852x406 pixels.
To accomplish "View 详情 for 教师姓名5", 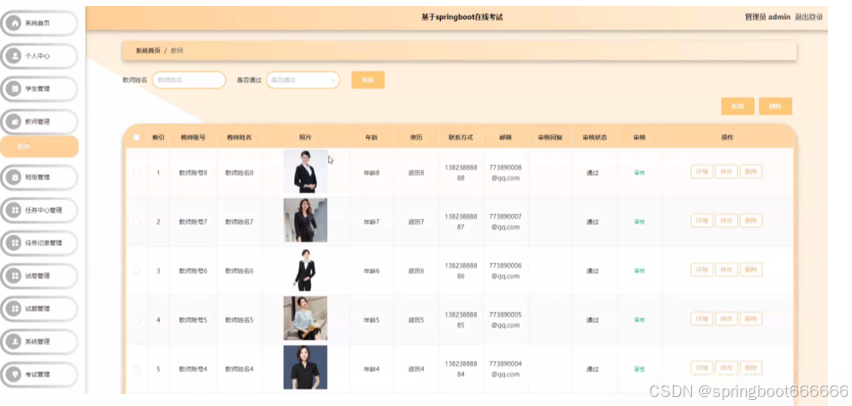I will tap(701, 318).
